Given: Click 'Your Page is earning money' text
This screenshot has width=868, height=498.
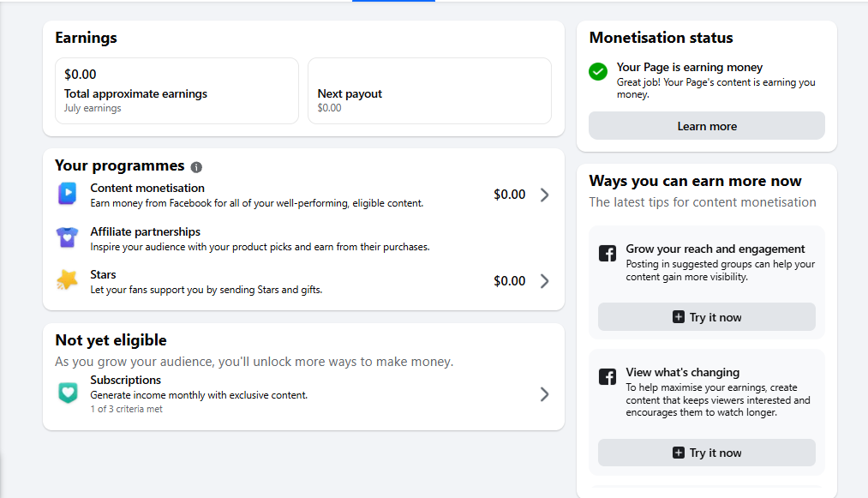Looking at the screenshot, I should 690,67.
